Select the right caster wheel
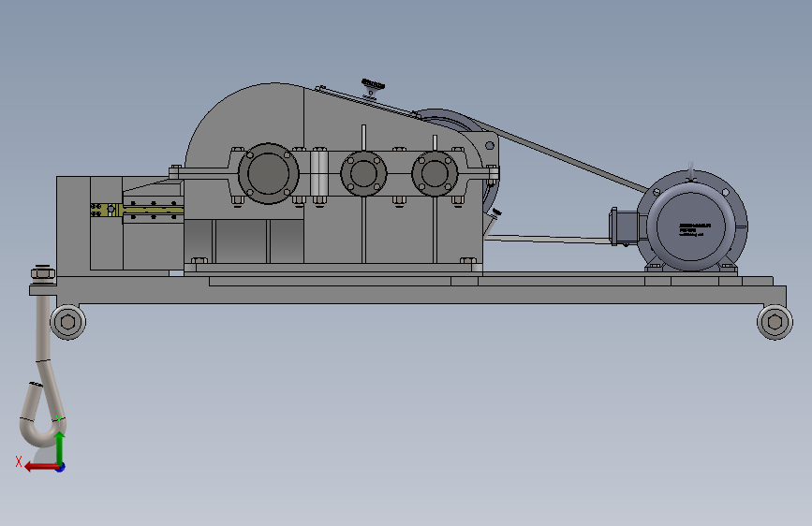812x526 pixels. point(775,322)
